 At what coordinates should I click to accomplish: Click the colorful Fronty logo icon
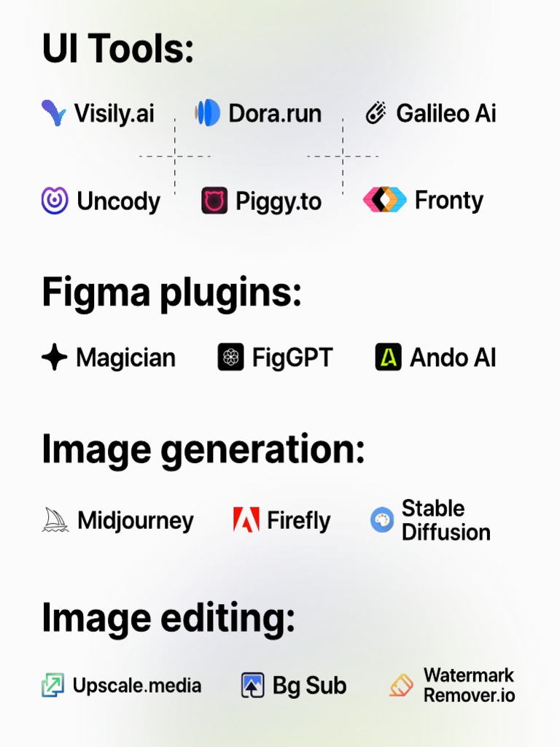pyautogui.click(x=384, y=200)
